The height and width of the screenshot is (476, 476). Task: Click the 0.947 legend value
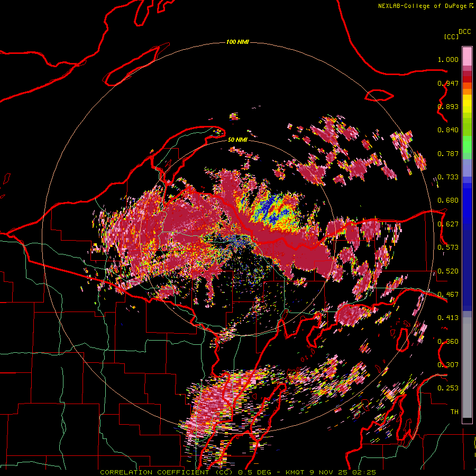[x=448, y=83]
